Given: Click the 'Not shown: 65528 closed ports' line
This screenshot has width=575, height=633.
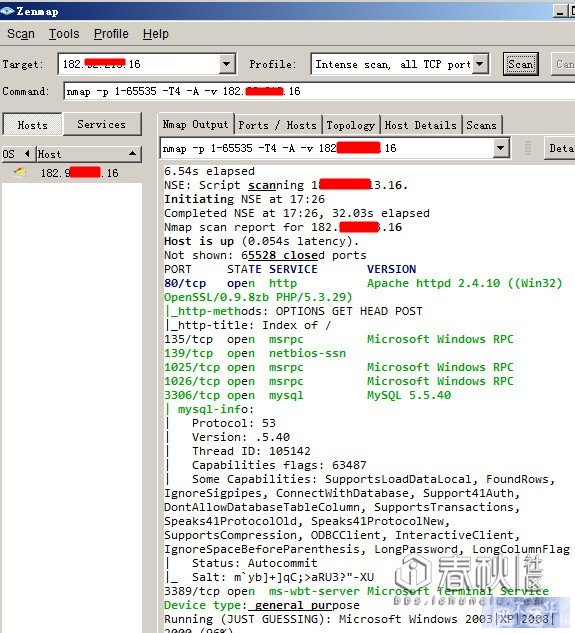Looking at the screenshot, I should click(x=265, y=255).
